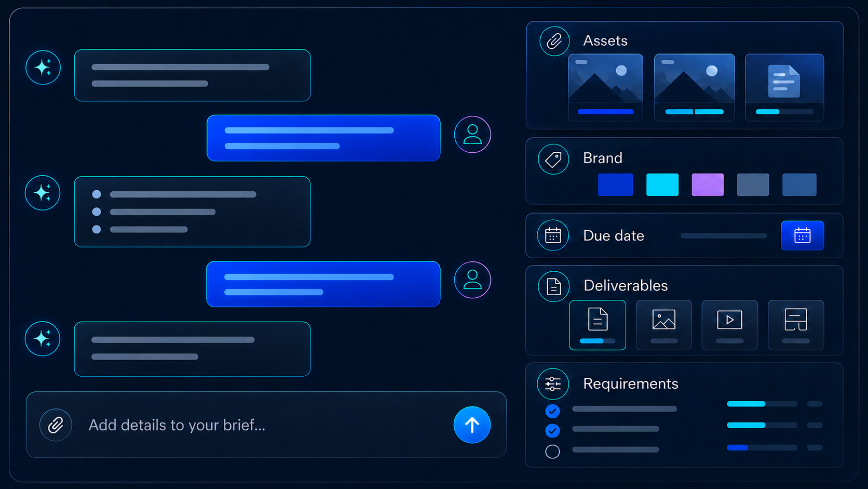Uncheck the second checked requirement checkbox
868x489 pixels.
coord(553,431)
